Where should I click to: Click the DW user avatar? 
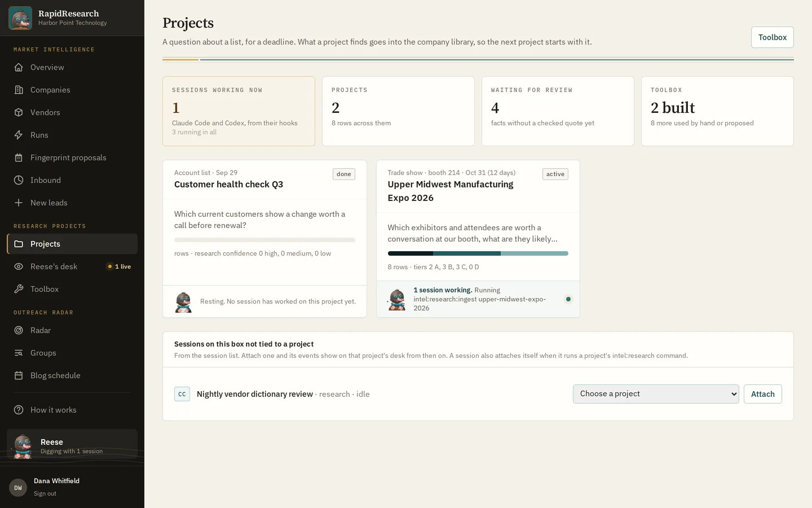(x=18, y=488)
